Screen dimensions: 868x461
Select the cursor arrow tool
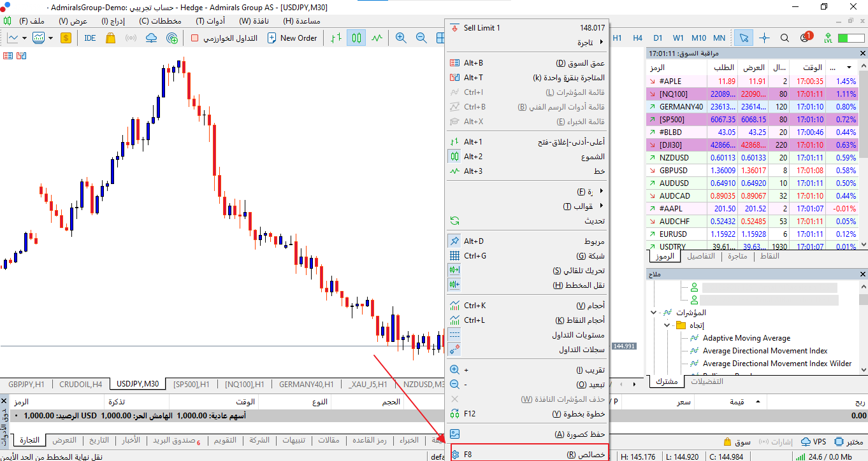pyautogui.click(x=743, y=38)
